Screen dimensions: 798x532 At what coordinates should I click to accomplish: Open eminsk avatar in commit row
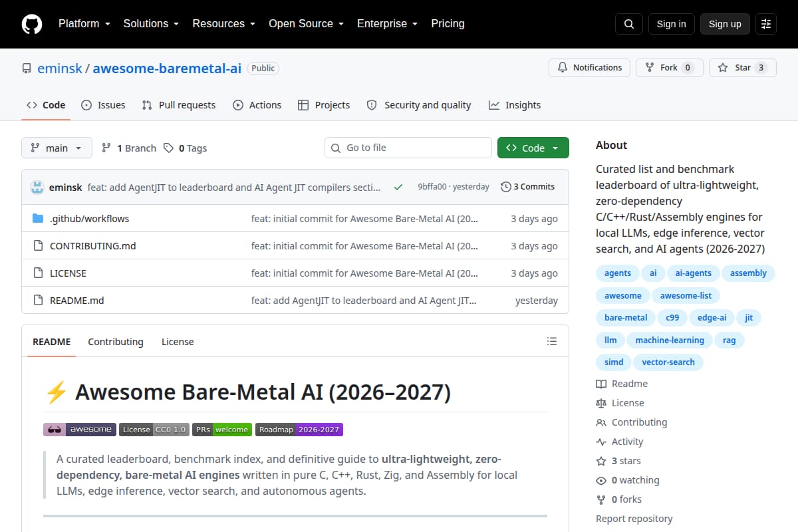click(x=37, y=188)
